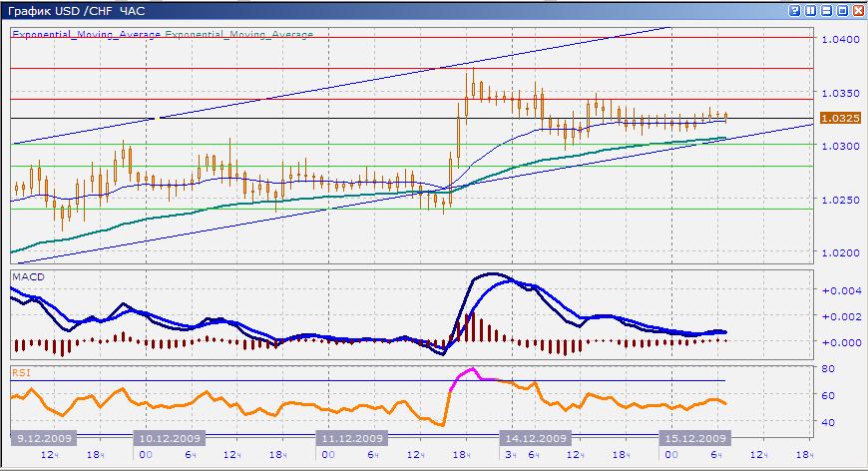This screenshot has height=471, width=868.
Task: Maximize the USD/CHF chart window
Action: 842,11
